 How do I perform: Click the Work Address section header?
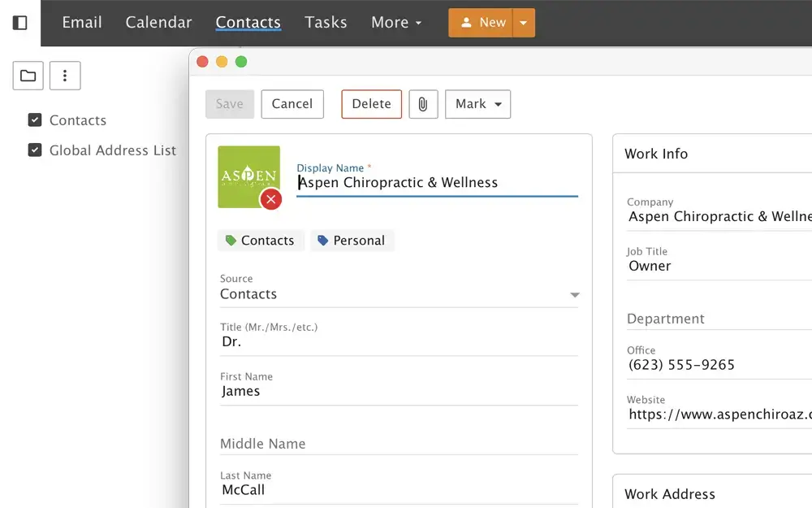click(670, 494)
